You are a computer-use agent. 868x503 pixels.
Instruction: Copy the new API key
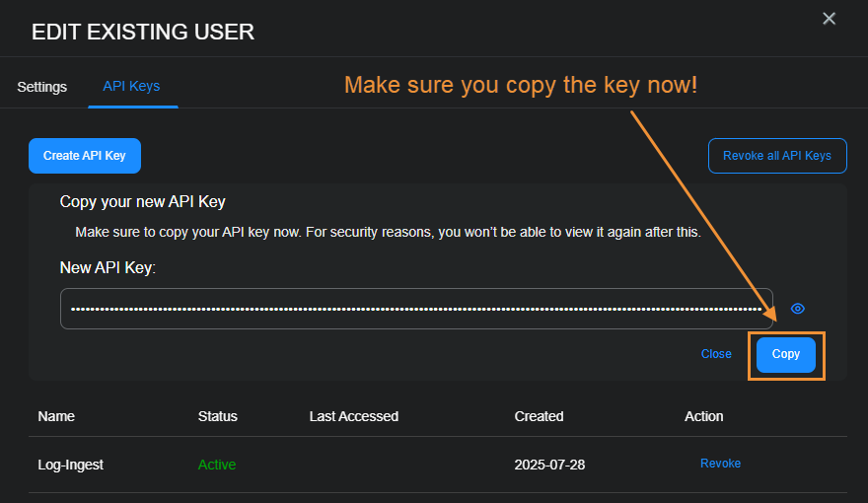(x=786, y=354)
